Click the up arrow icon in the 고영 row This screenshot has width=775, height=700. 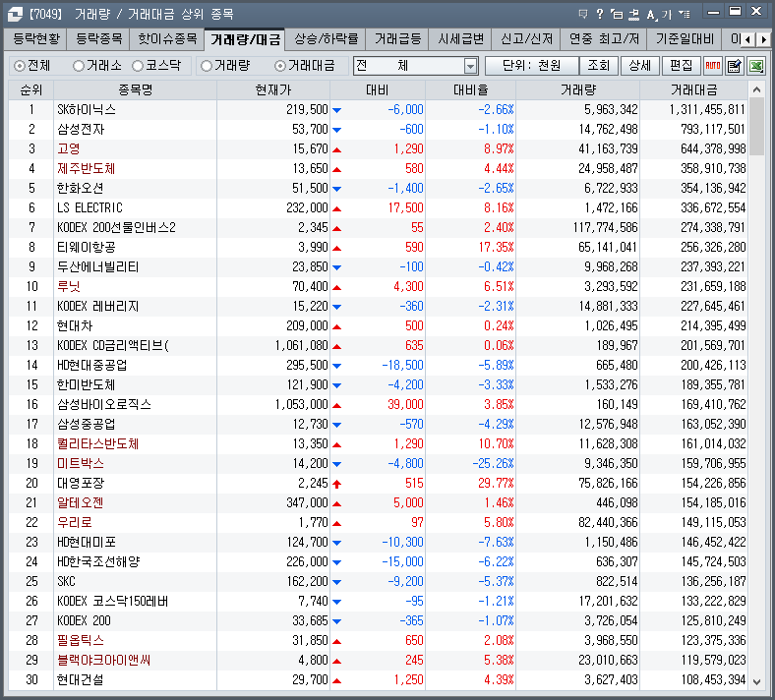click(337, 149)
